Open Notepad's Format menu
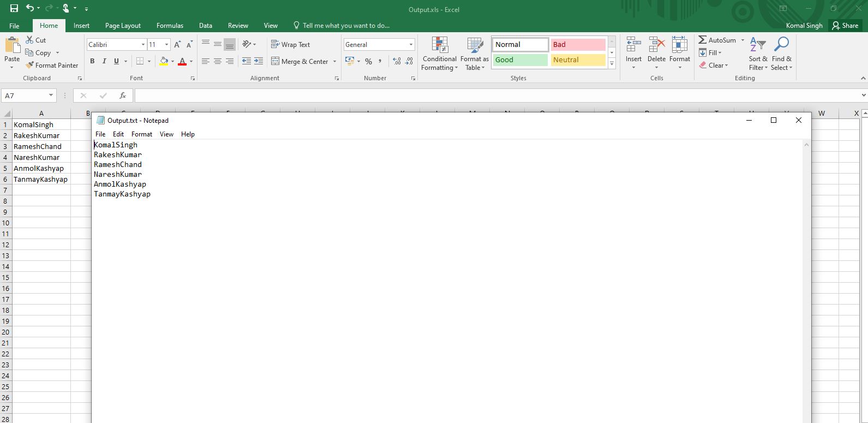The height and width of the screenshot is (423, 868). pyautogui.click(x=142, y=134)
